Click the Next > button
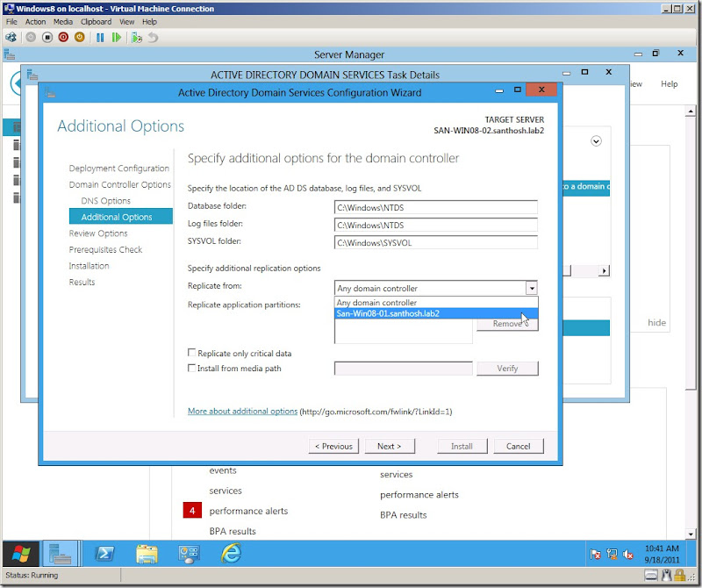The image size is (702, 588). (390, 446)
